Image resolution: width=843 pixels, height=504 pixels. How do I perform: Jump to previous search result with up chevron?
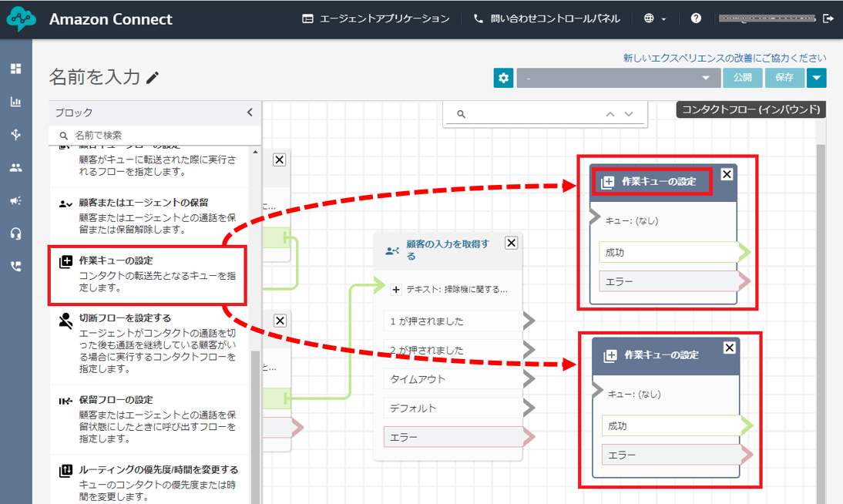coord(610,114)
